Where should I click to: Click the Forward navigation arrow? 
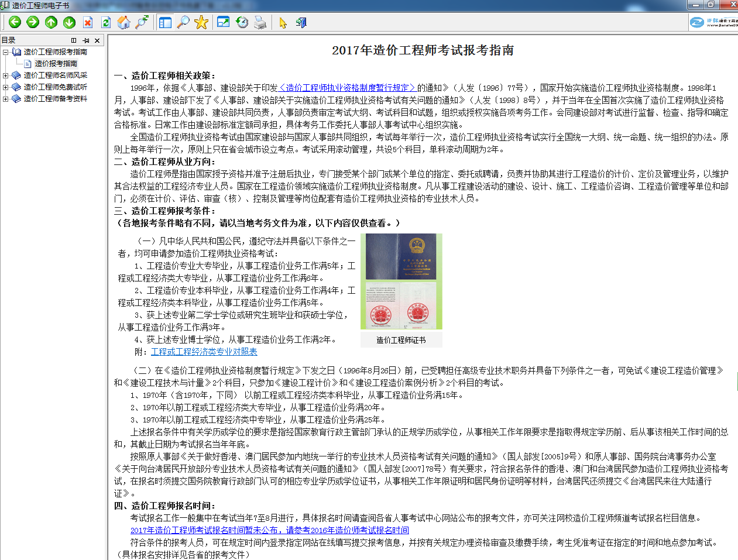coord(33,22)
